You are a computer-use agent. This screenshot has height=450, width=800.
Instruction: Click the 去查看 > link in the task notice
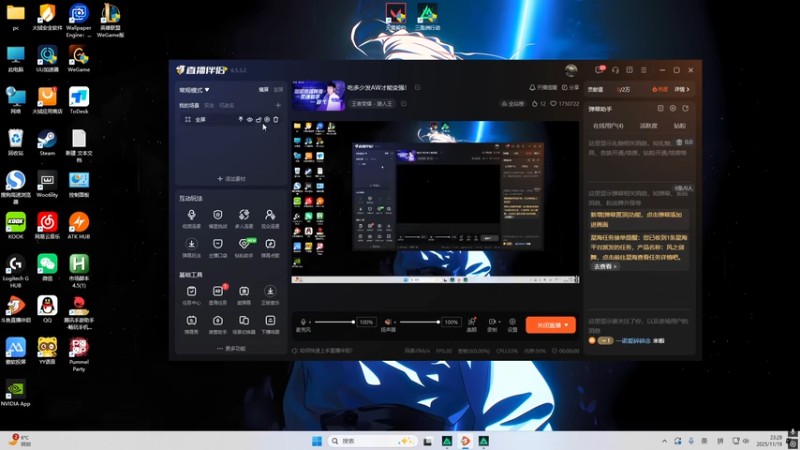605,266
